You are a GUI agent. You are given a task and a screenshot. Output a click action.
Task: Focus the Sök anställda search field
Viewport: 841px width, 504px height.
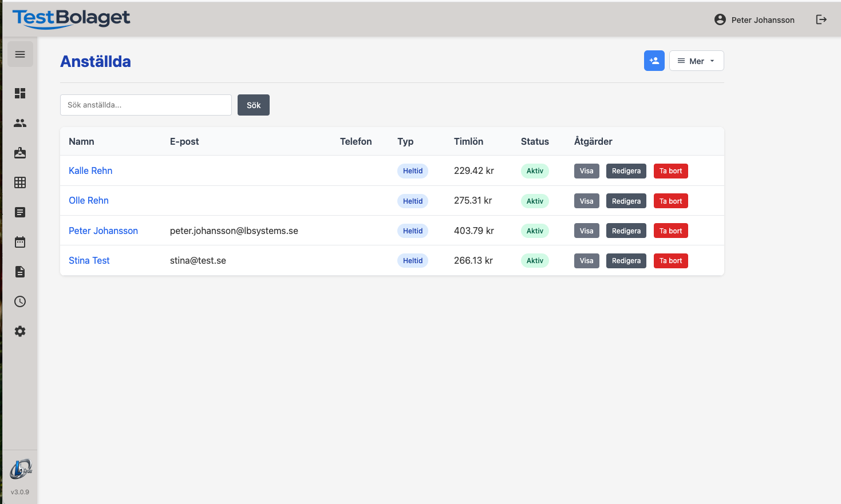tap(146, 105)
